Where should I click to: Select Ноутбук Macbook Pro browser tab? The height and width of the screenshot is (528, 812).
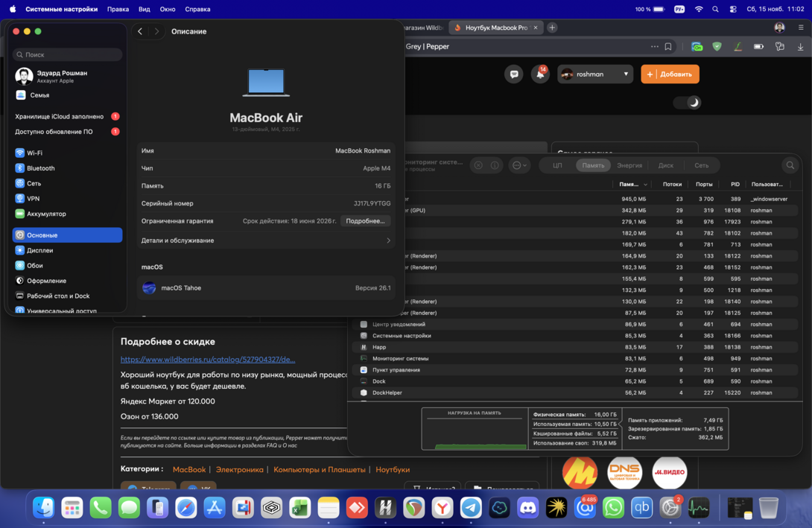[496, 28]
